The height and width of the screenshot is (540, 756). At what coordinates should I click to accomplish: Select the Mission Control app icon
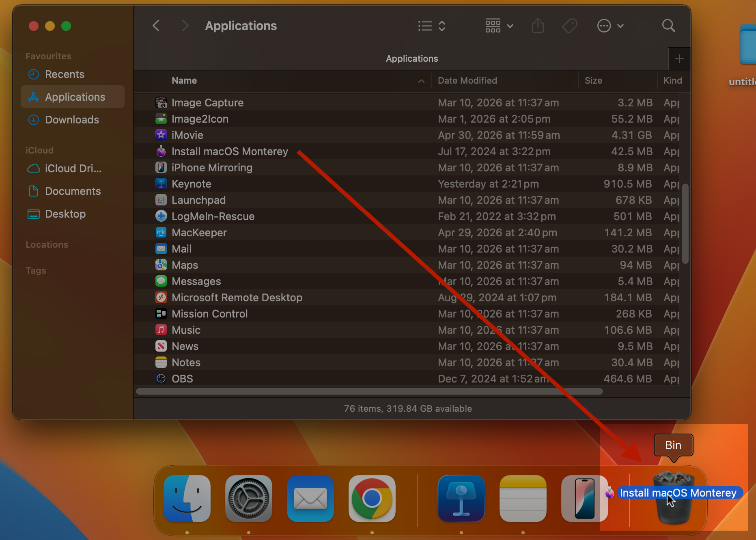click(161, 313)
